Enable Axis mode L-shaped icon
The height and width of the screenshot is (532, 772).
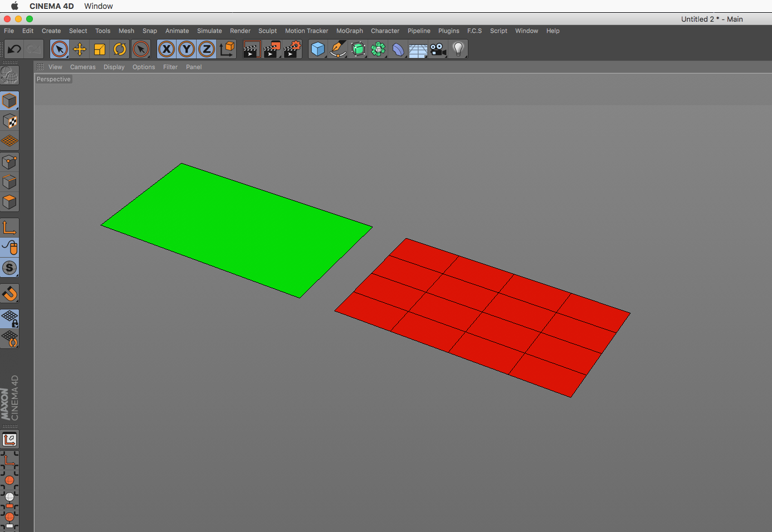click(9, 228)
